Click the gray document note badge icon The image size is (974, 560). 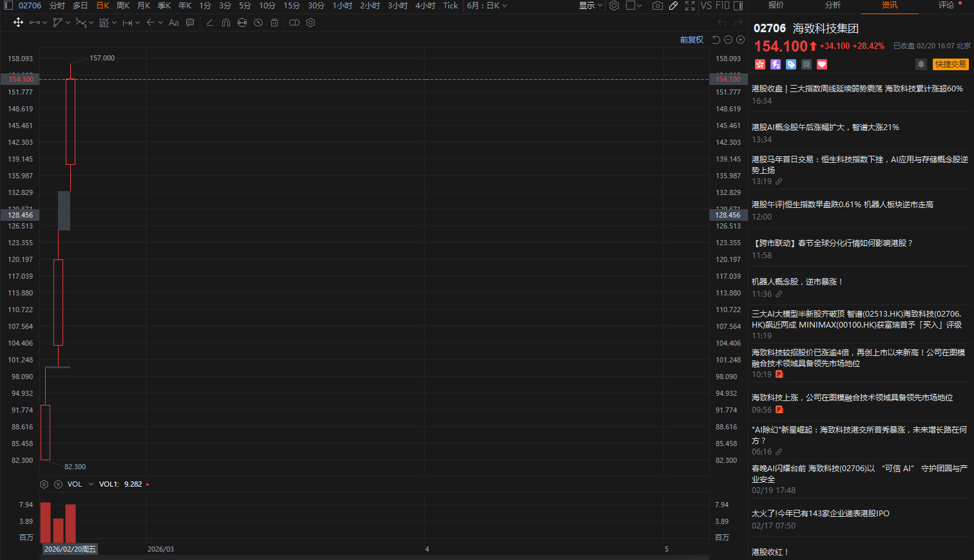pyautogui.click(x=807, y=64)
